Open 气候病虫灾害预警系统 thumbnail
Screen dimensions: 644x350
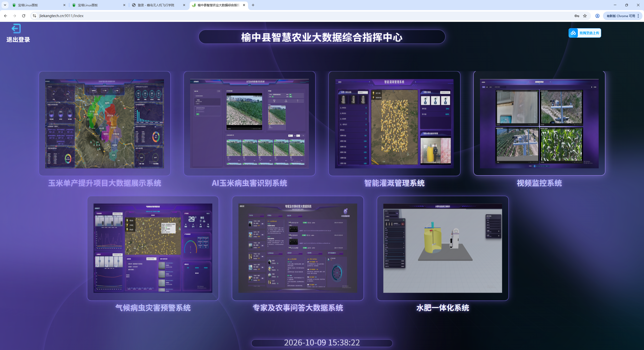[153, 248]
